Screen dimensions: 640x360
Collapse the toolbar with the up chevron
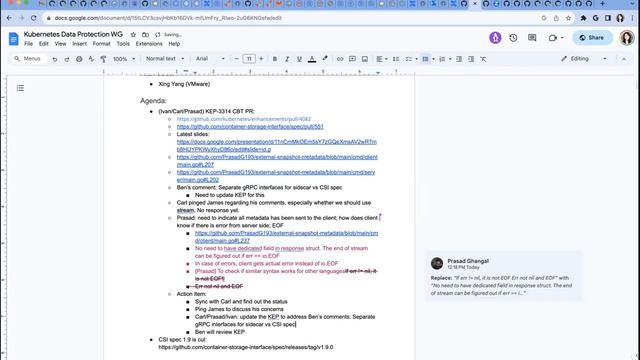pos(624,59)
